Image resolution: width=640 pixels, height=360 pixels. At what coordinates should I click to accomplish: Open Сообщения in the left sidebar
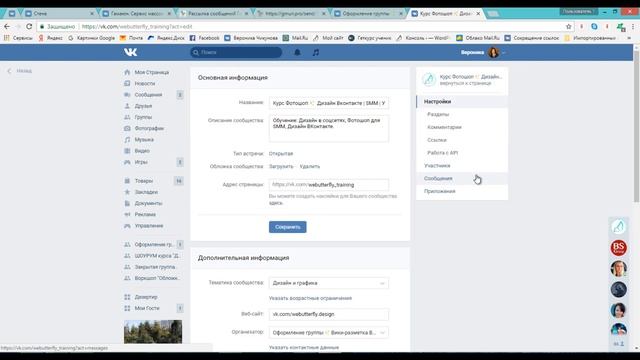tap(148, 95)
